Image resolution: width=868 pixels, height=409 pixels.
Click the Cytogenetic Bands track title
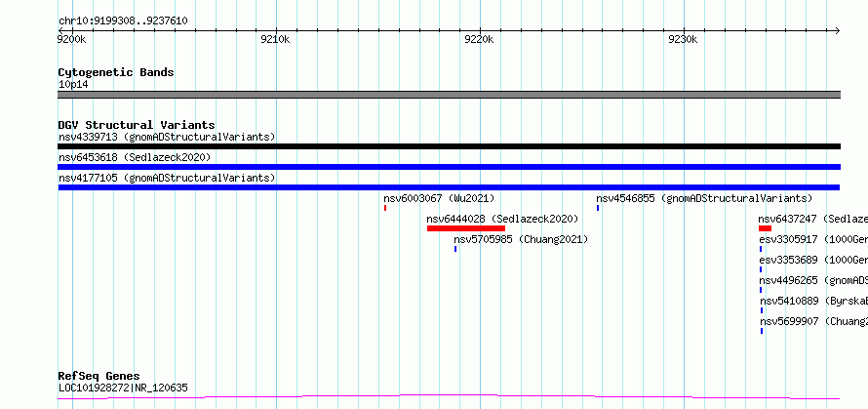tap(116, 72)
